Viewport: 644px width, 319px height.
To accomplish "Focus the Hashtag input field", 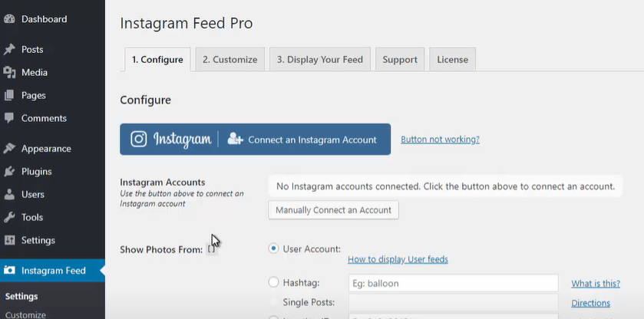I will (x=454, y=283).
